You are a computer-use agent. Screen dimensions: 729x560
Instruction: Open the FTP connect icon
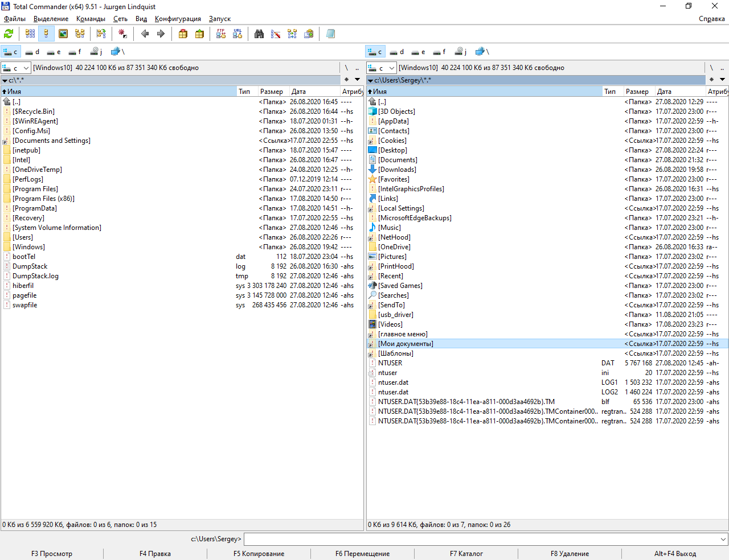221,34
